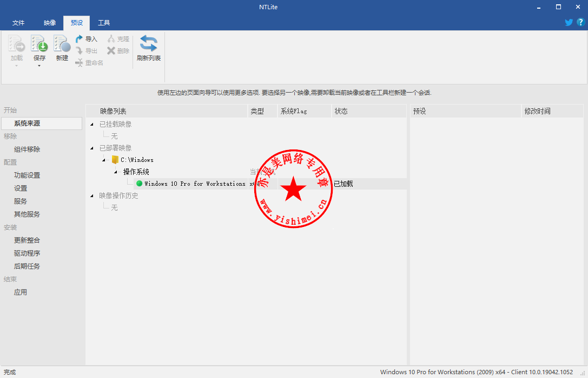
Task: Maximize the NTLite window
Action: [x=558, y=7]
